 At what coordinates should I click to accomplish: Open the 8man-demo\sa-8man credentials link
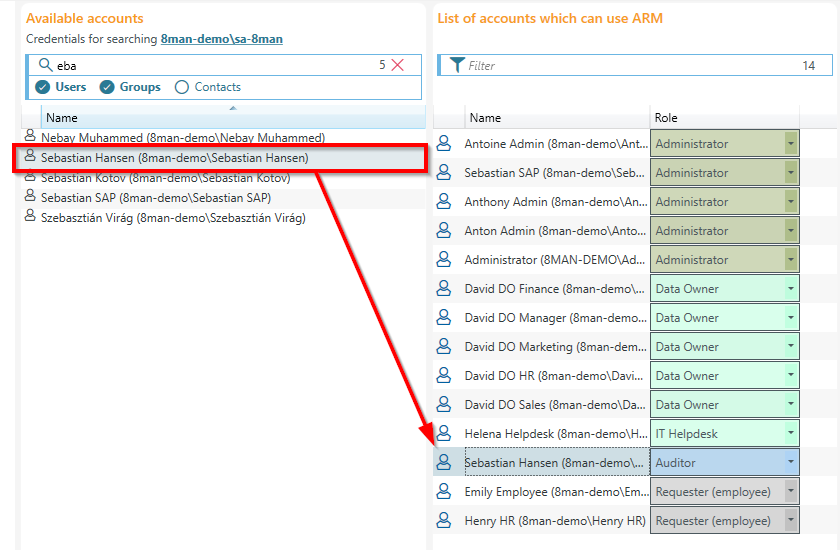(x=221, y=39)
